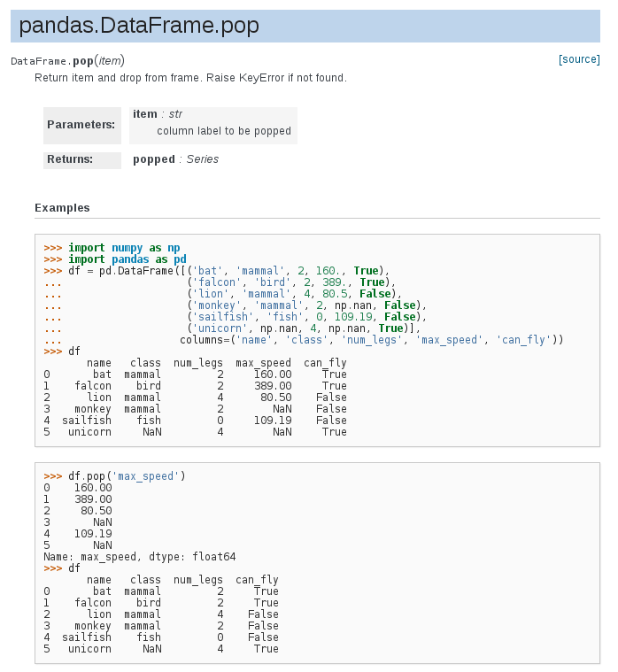
Task: Click the popped Series value '2 80.50'
Action: coord(78,511)
